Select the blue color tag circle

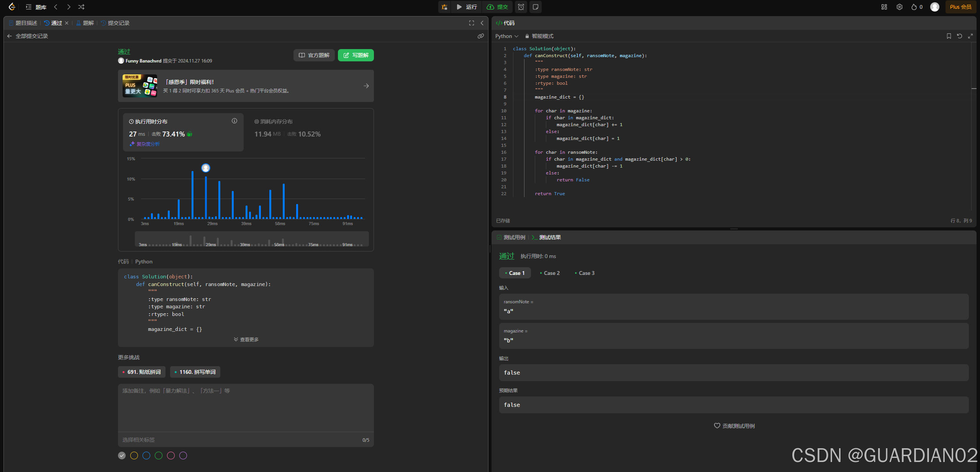pos(146,456)
